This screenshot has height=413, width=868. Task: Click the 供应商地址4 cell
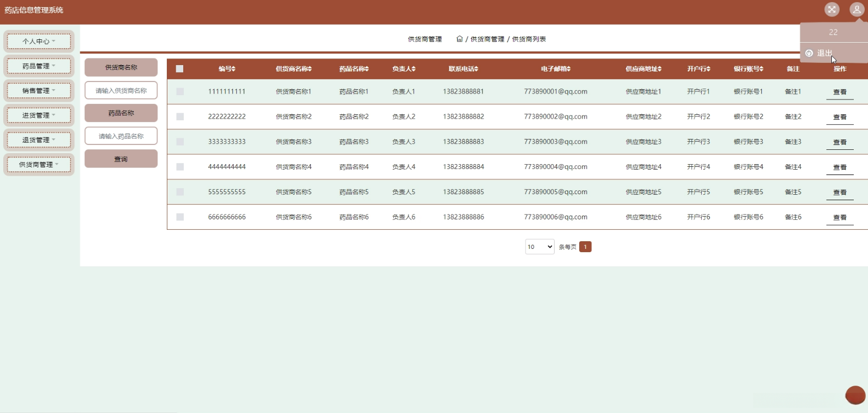(644, 167)
